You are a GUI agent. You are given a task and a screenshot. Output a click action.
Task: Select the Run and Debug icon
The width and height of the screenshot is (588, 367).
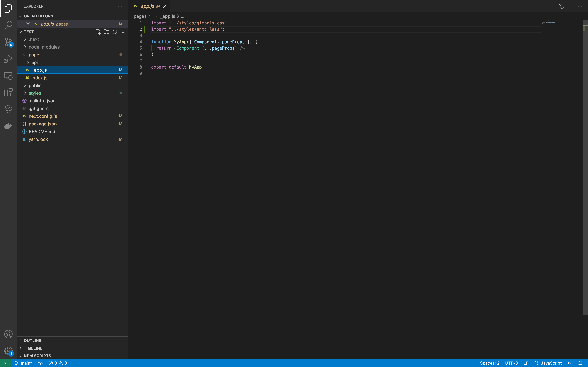(x=9, y=59)
